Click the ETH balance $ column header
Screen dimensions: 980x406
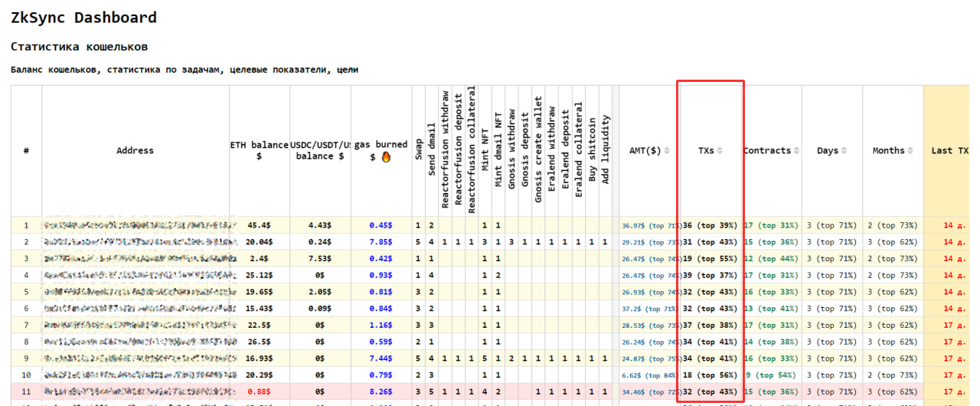260,150
